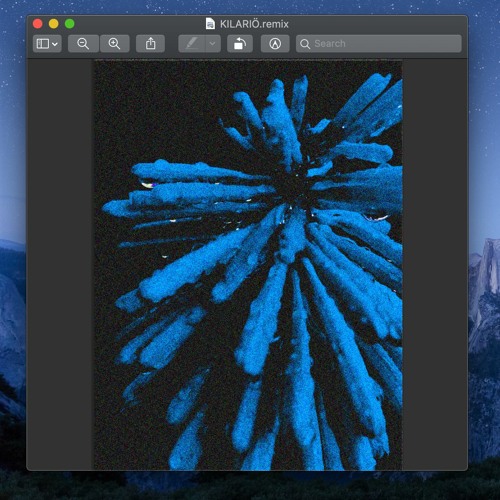Image resolution: width=500 pixels, height=500 pixels.
Task: Open the sidebar view menu button
Action: pyautogui.click(x=47, y=44)
